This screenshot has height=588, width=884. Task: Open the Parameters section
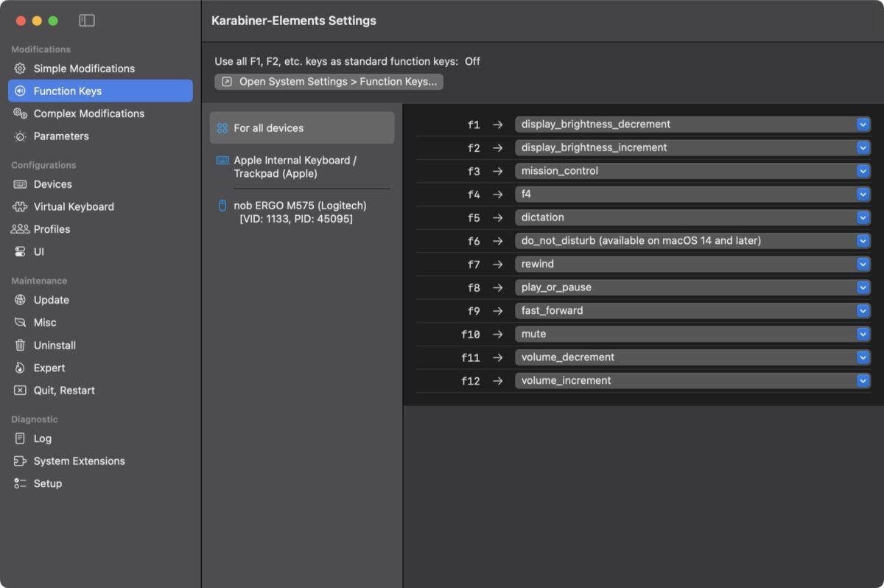point(100,136)
